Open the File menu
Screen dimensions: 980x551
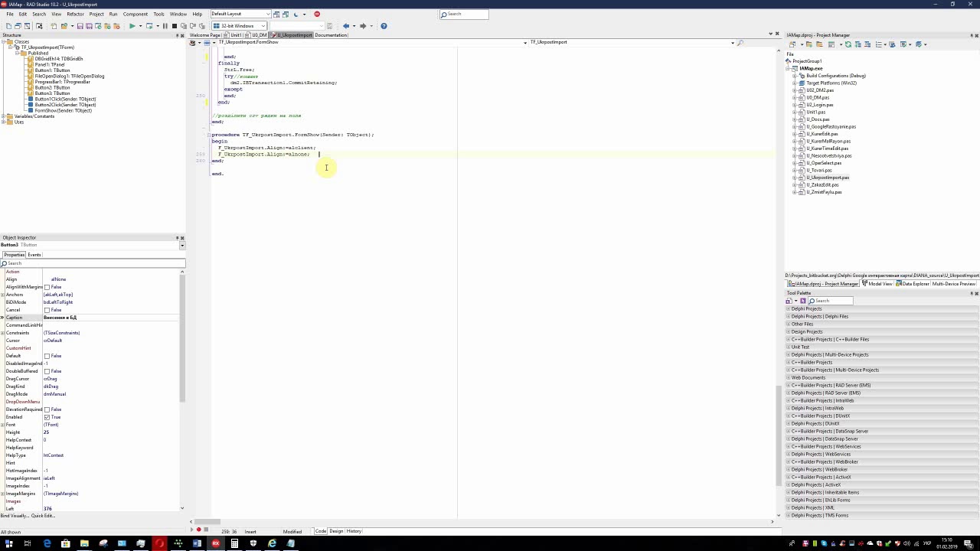(10, 14)
